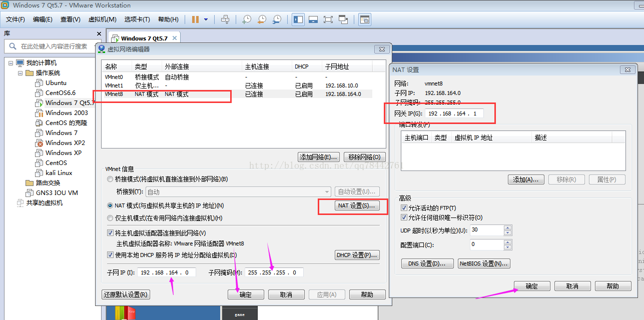
Task: Click the 移除网络(O) button
Action: coord(364,157)
